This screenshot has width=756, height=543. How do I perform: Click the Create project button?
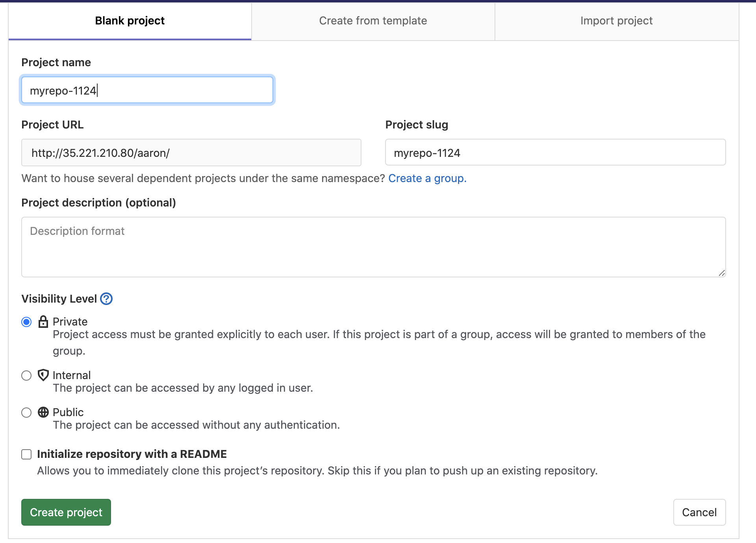[66, 512]
